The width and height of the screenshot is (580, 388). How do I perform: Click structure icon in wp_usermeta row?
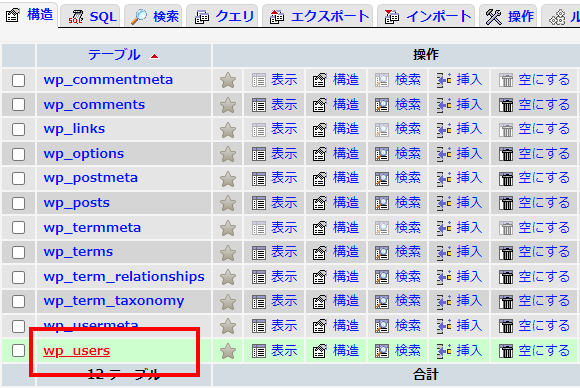319,326
